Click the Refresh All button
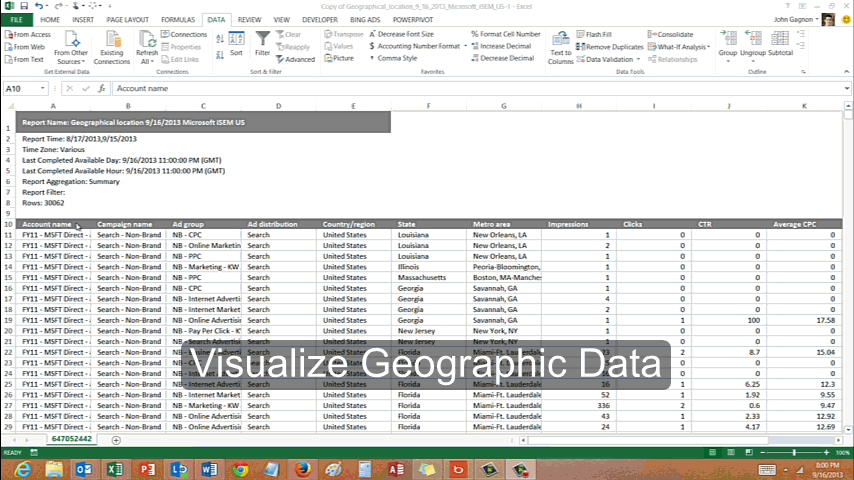 [x=147, y=48]
